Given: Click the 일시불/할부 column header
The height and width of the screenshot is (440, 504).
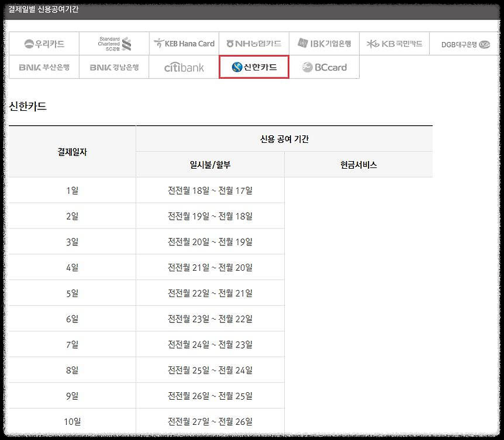Looking at the screenshot, I should (210, 164).
